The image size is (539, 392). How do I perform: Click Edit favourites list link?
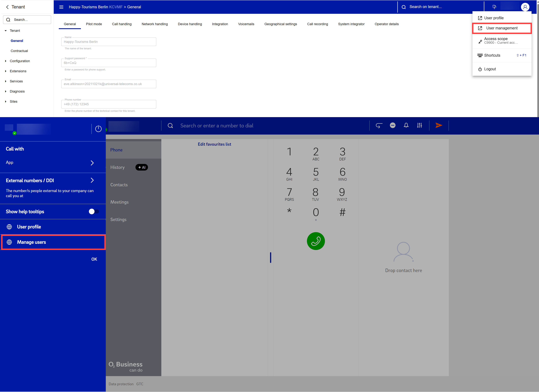coord(214,144)
